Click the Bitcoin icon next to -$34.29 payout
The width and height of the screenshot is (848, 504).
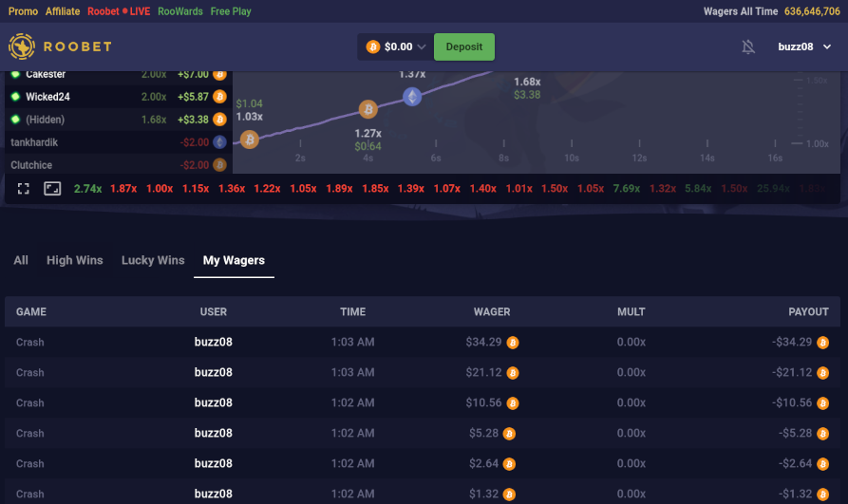pyautogui.click(x=822, y=343)
